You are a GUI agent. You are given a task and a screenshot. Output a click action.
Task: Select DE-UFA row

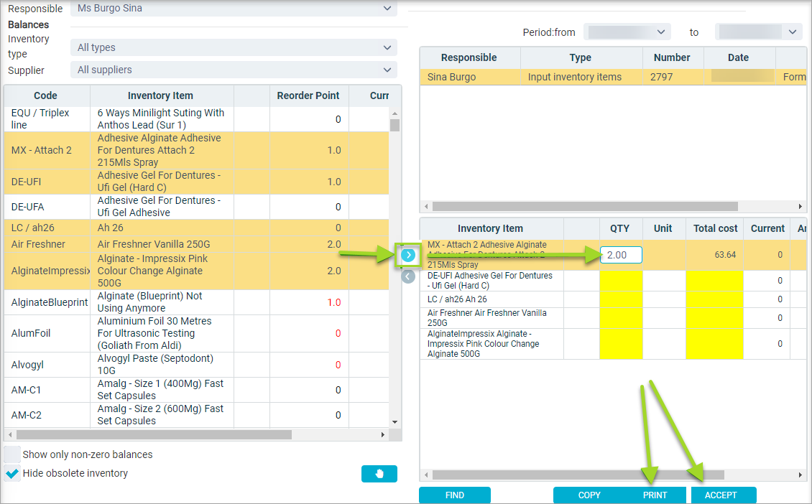196,207
